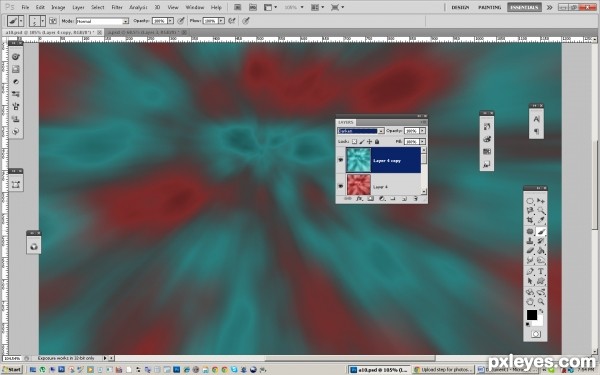Open the layer Fill slider arrow
The height and width of the screenshot is (375, 600).
(x=422, y=142)
